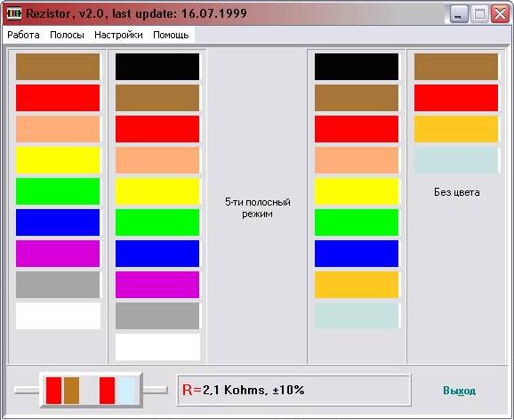Open the Работа menu

tap(23, 35)
